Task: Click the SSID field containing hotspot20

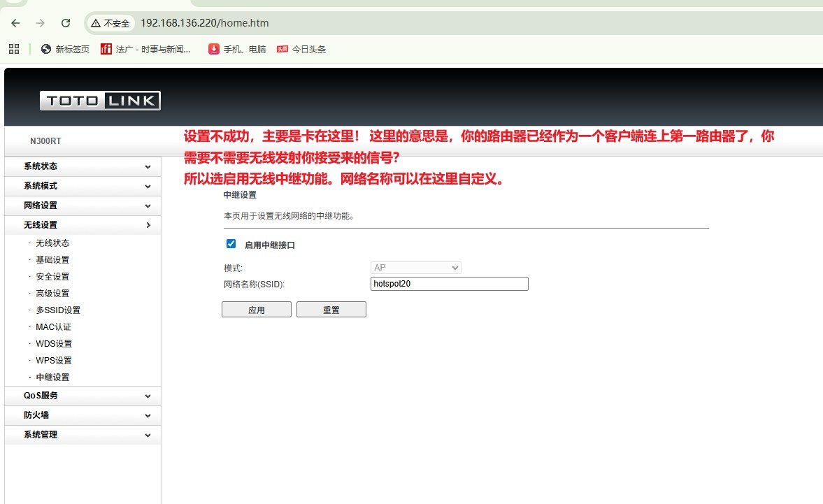Action: click(x=449, y=284)
